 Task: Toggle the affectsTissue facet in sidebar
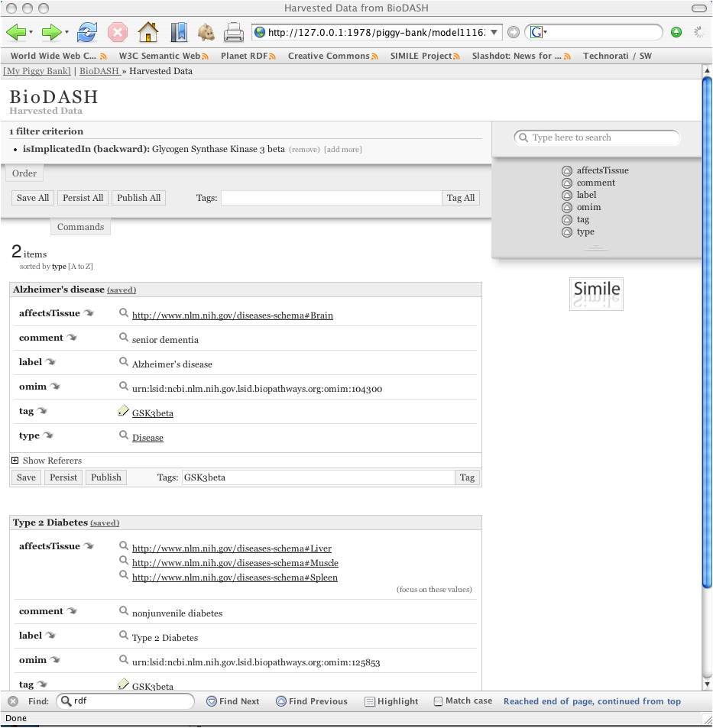tap(567, 171)
